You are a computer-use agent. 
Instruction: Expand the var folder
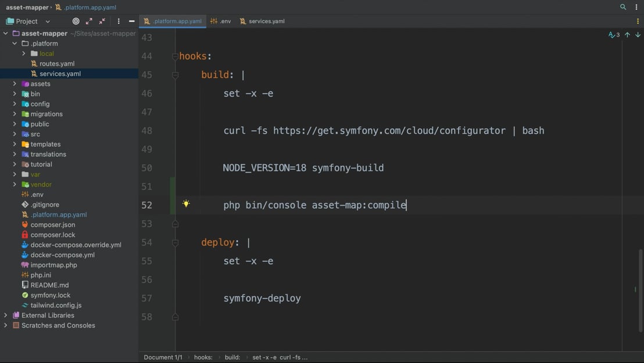[15, 175]
